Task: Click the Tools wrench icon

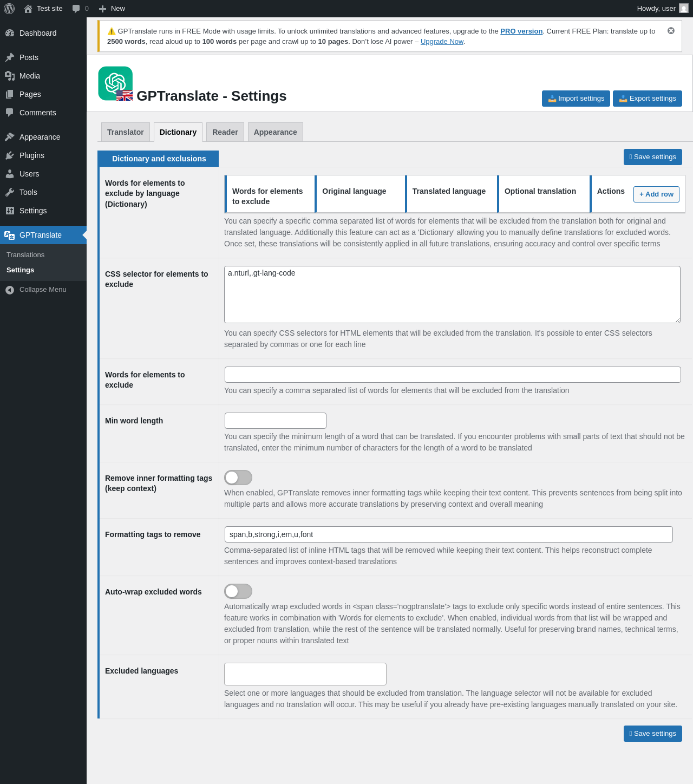Action: tap(10, 192)
